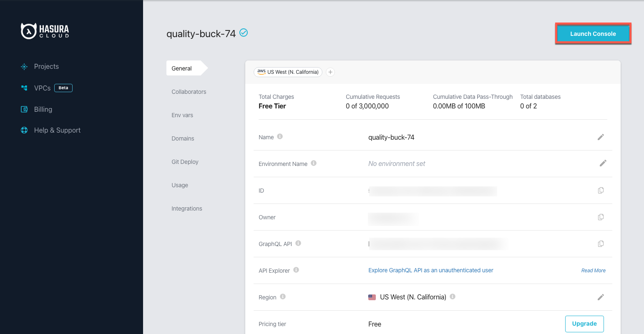644x334 pixels.
Task: Show info tooltip next to Environment Name
Action: 314,163
